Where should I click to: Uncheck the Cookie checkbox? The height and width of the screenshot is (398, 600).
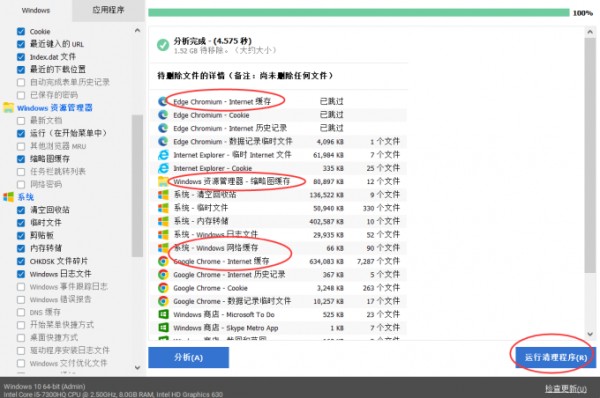[x=21, y=31]
